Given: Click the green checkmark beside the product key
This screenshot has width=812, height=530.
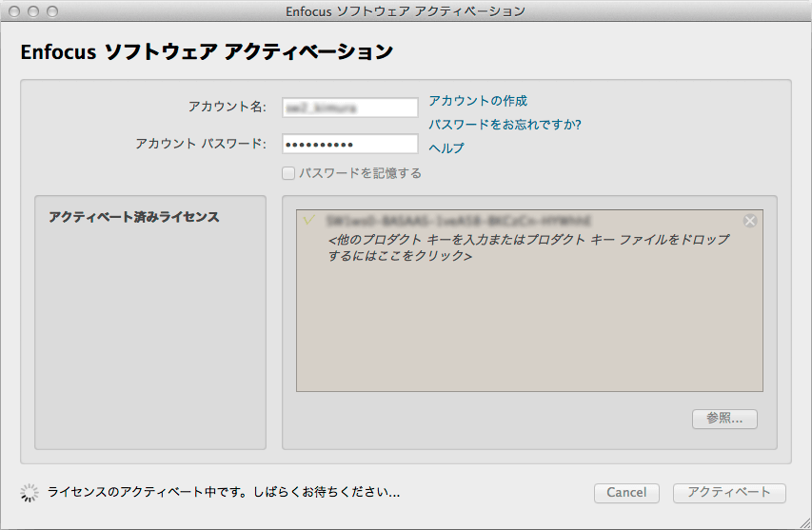Looking at the screenshot, I should tap(308, 221).
